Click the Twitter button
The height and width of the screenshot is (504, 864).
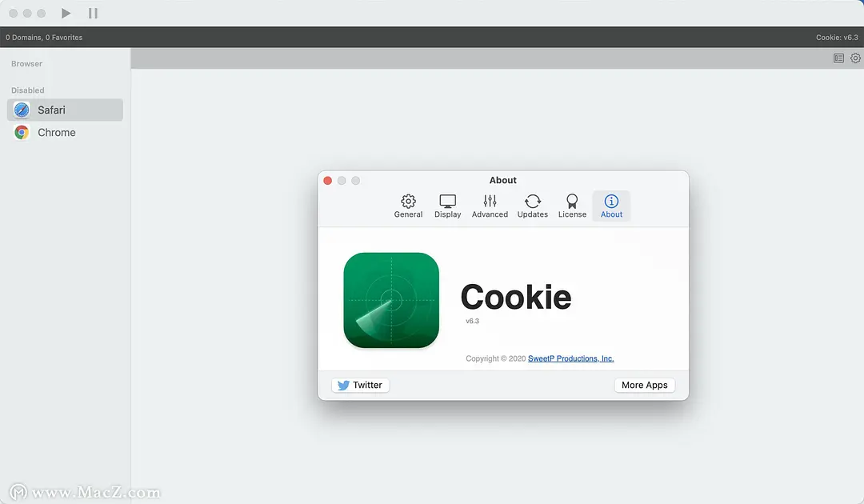(360, 385)
